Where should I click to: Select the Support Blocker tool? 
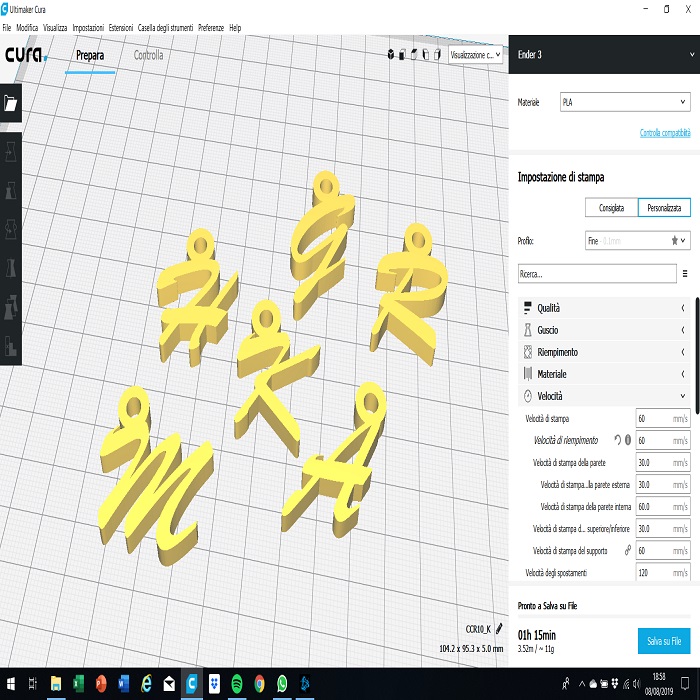pos(11,346)
